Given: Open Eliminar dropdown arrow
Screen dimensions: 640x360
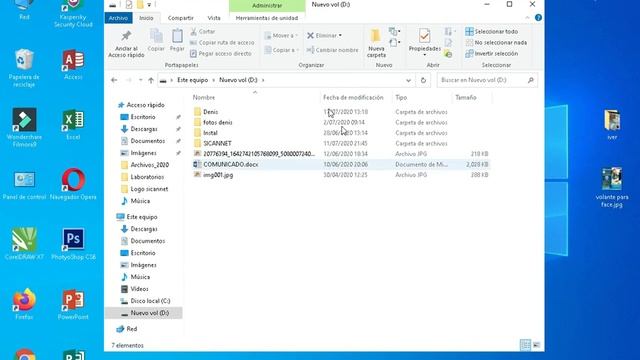Looking at the screenshot, I should (x=340, y=36).
